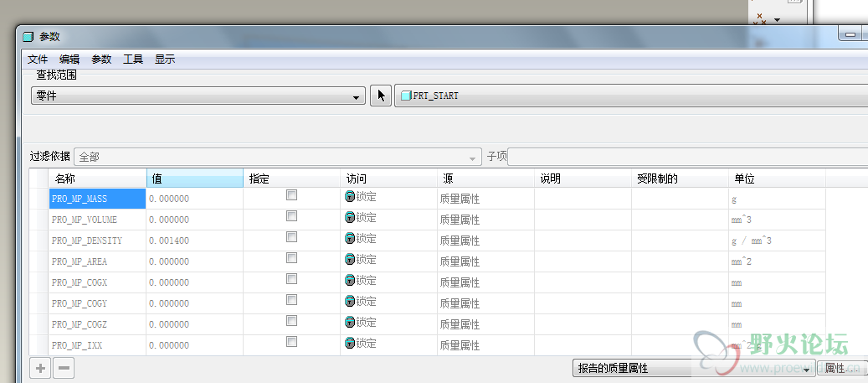
Task: Click the PRT_START model name field
Action: click(631, 96)
